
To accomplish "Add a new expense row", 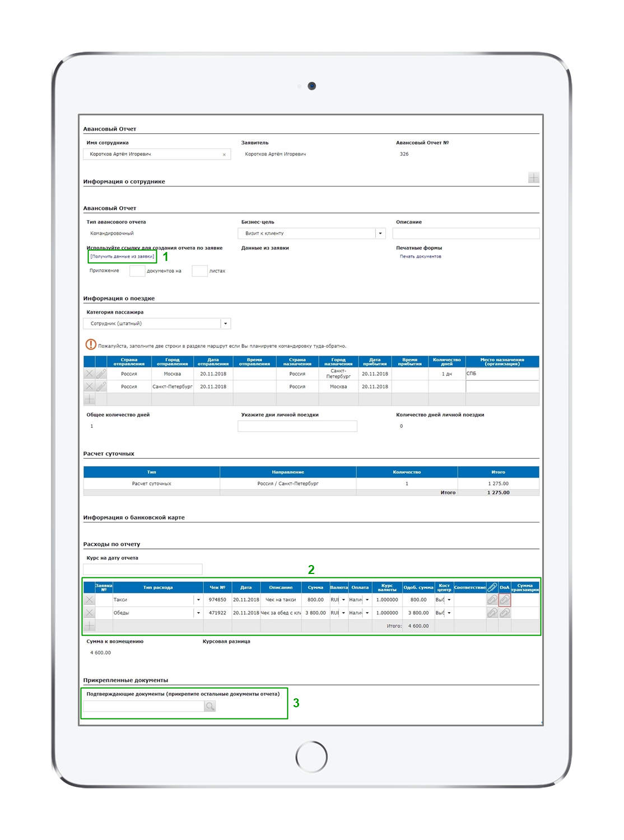I will pyautogui.click(x=89, y=626).
